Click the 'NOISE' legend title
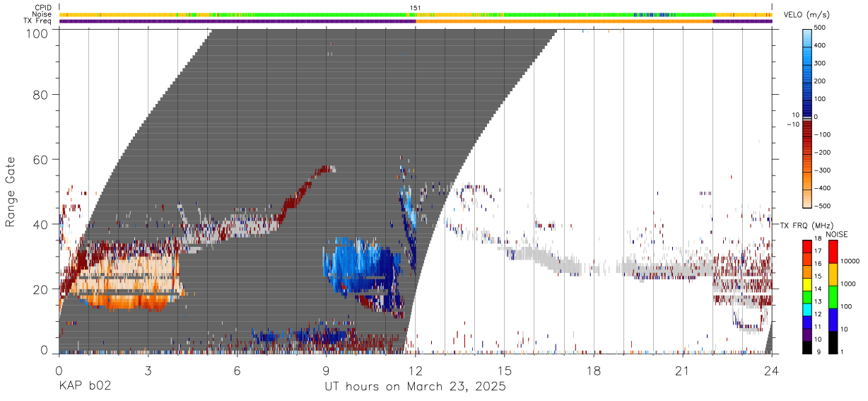Screen dimensions: 868x401 point(836,234)
